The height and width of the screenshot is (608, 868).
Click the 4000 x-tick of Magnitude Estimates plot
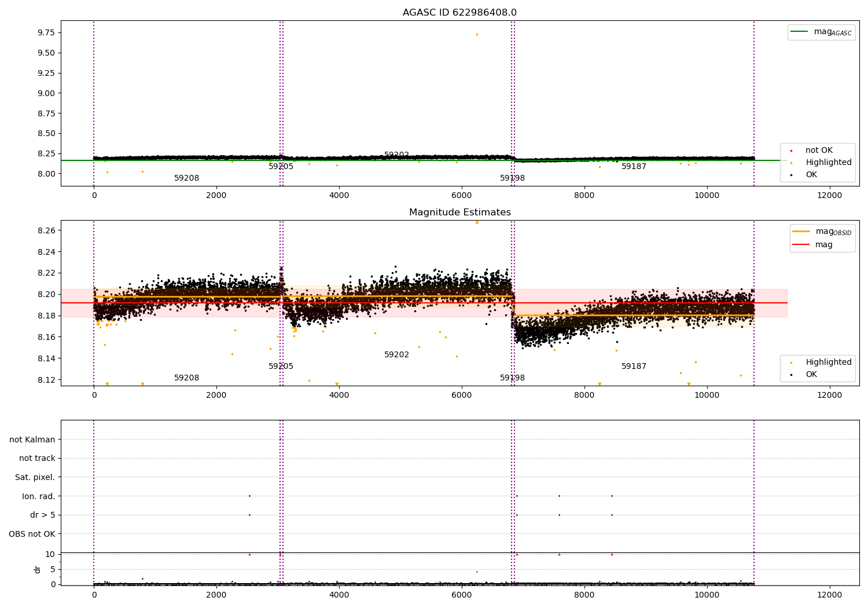click(x=339, y=395)
